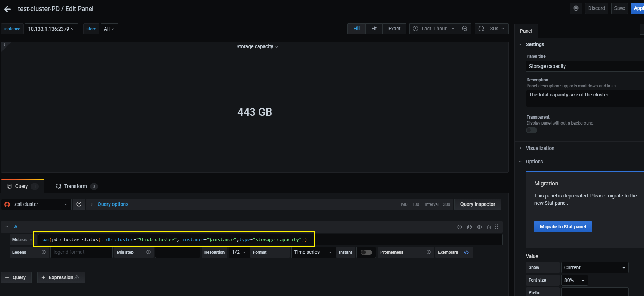Image resolution: width=644 pixels, height=296 pixels.
Task: Click the MD = 100 text
Action: click(x=410, y=204)
